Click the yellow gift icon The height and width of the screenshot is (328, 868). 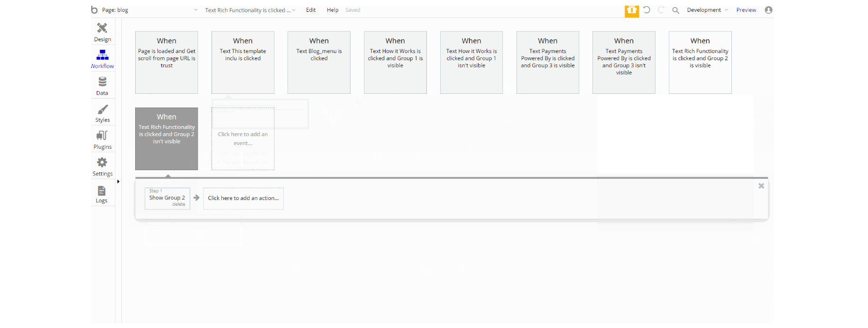click(632, 10)
